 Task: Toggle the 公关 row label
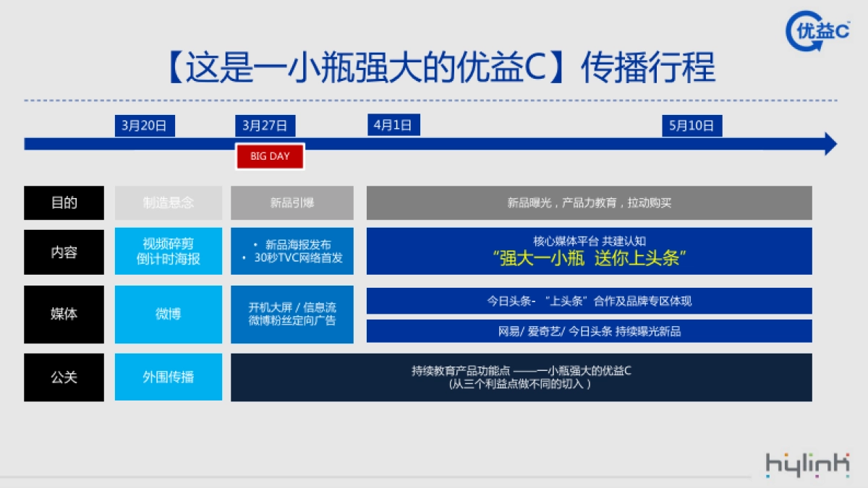pos(64,377)
